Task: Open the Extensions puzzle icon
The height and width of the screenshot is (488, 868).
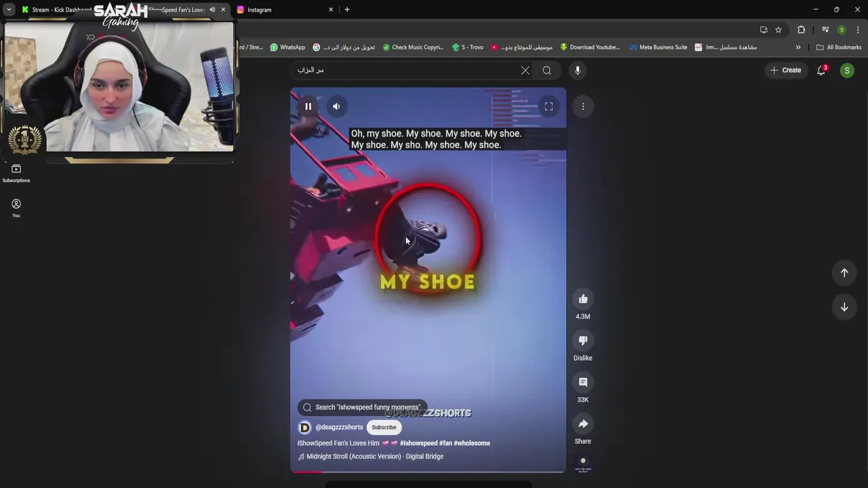Action: 802,30
